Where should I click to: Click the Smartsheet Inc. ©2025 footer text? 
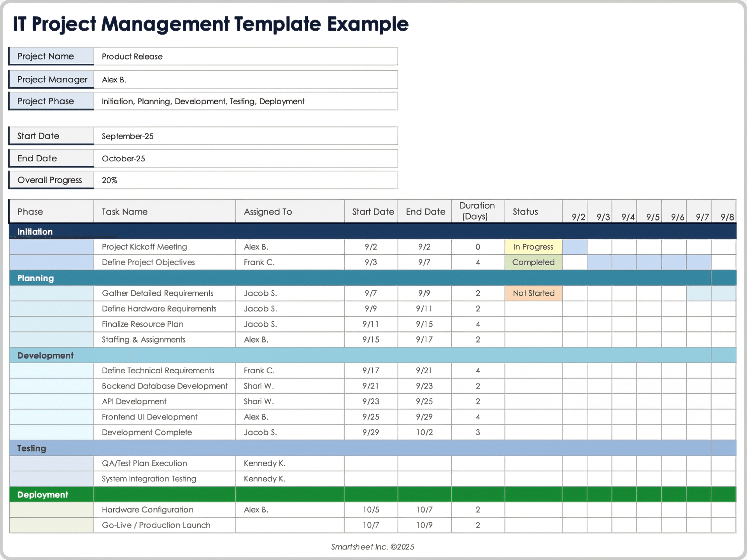point(372,547)
